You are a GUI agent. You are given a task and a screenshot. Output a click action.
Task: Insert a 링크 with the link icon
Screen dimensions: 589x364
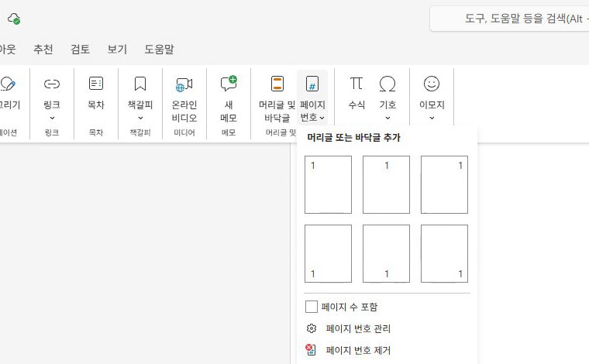52,84
